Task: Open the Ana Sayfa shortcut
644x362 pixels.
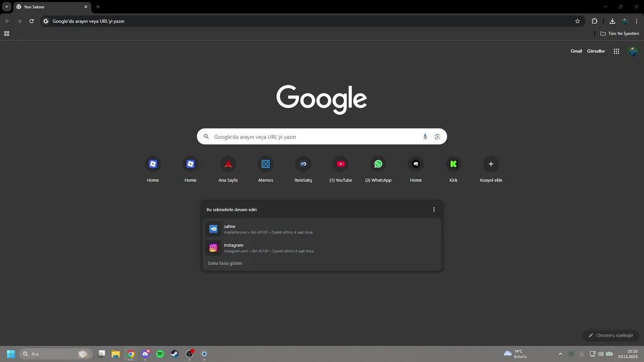Action: 228,169
